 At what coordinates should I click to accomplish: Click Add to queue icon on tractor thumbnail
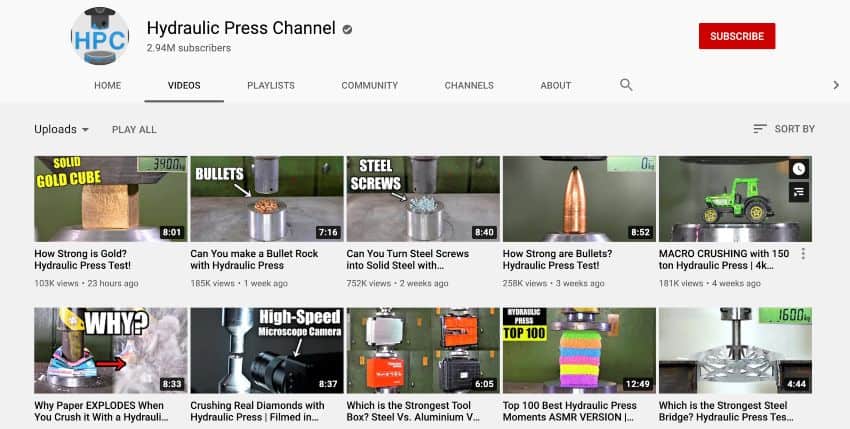(799, 191)
